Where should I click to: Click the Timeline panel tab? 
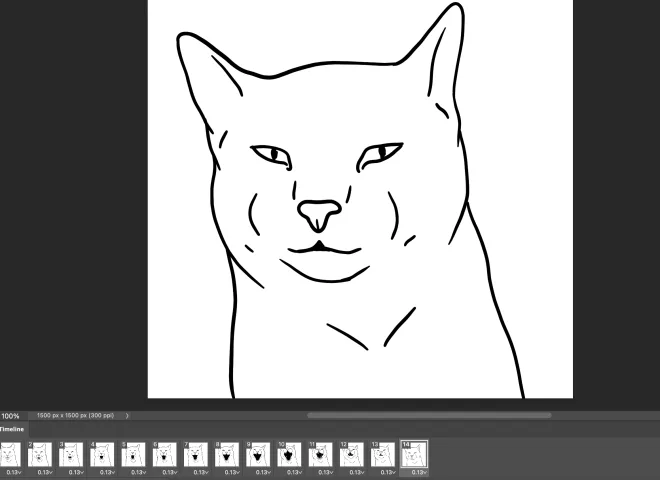12,429
